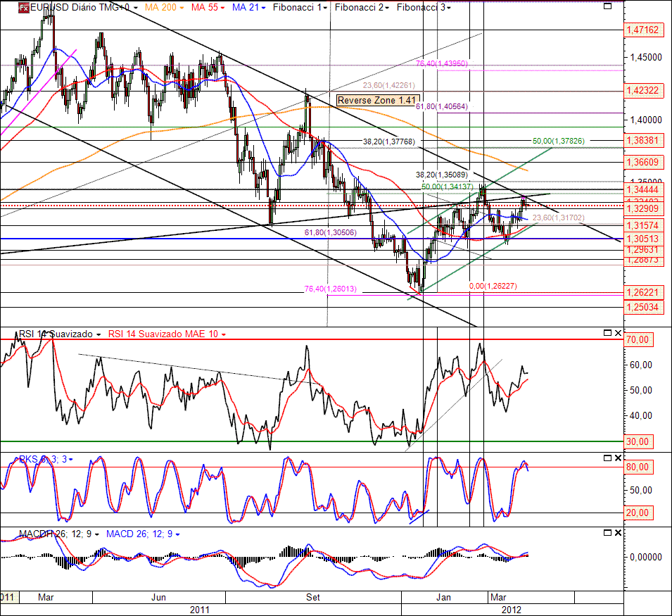672x616 pixels.
Task: Select the Reverse Zone 1.41 annotation
Action: [x=377, y=100]
